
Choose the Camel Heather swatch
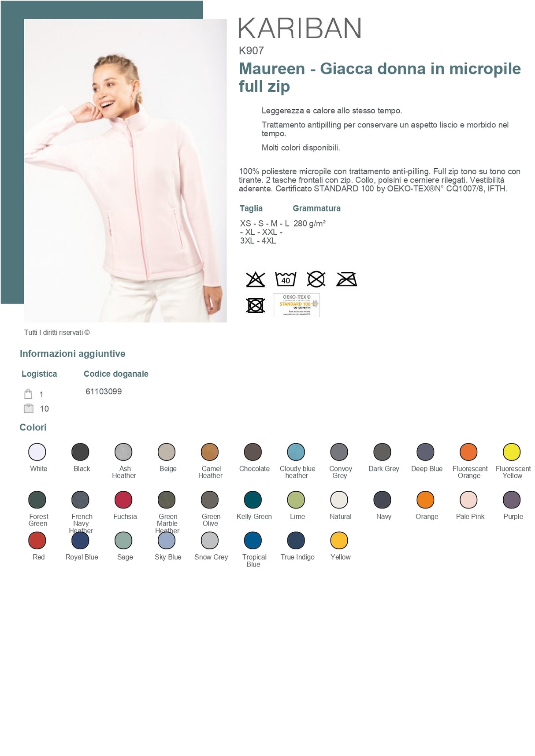tap(210, 452)
